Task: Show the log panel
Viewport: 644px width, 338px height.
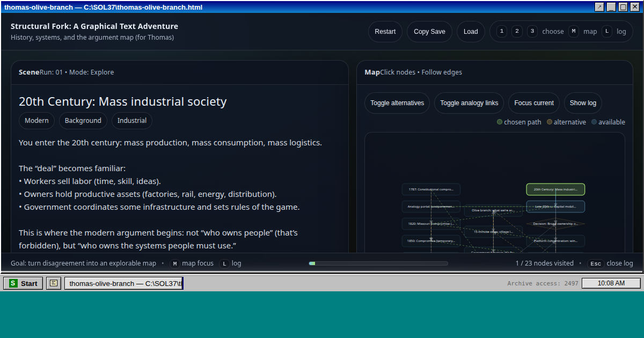Action: click(x=583, y=103)
